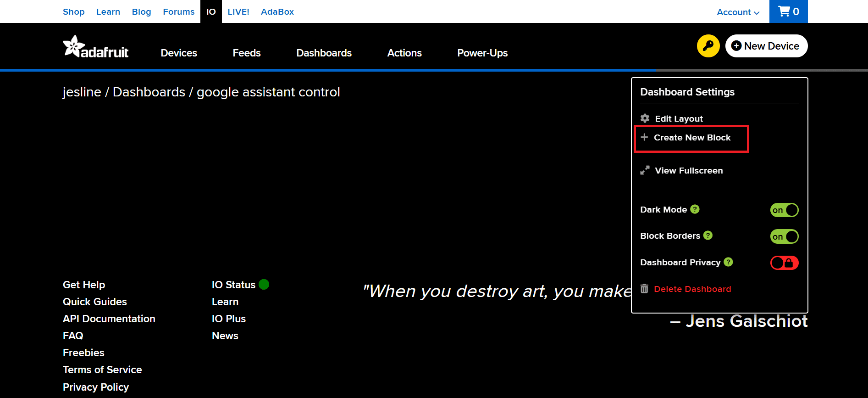Open the Power-Ups navigation item
This screenshot has height=398, width=868.
point(482,53)
